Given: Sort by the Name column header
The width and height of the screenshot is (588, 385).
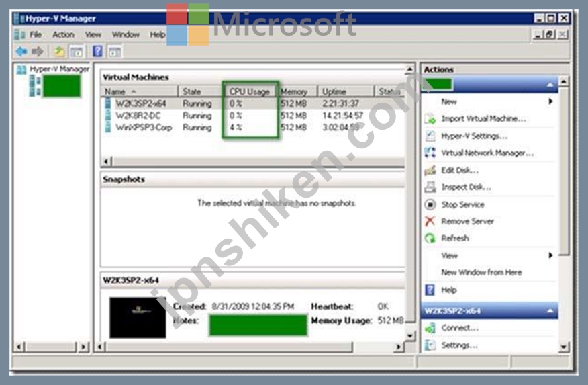Looking at the screenshot, I should (x=139, y=91).
